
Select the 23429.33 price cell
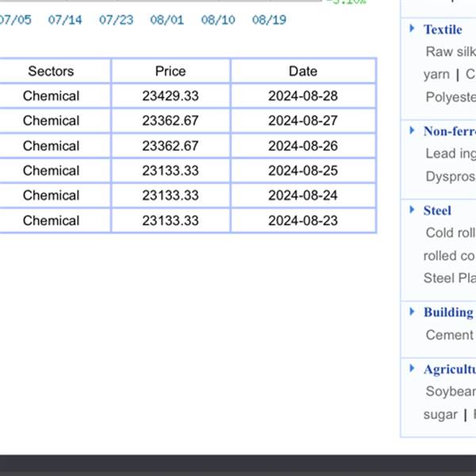point(171,96)
